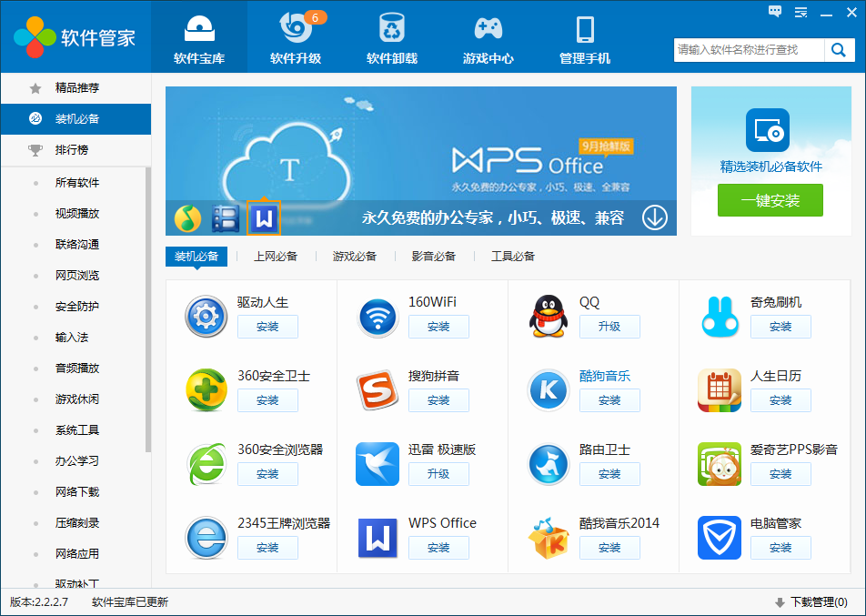Open the title bar menu icon

coord(801,12)
